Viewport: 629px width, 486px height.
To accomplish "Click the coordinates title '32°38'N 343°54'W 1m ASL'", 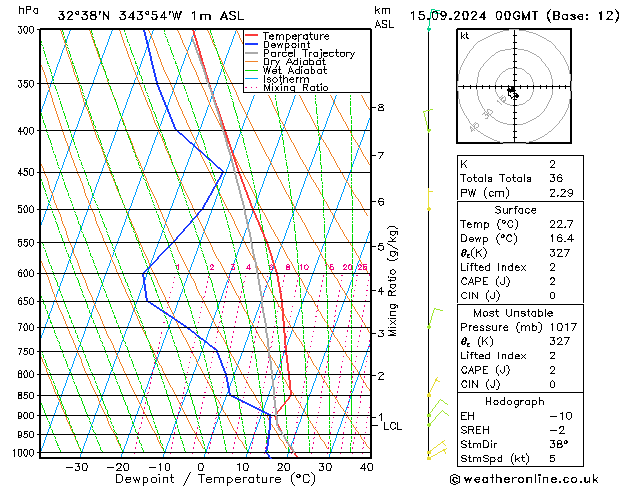I will [151, 16].
